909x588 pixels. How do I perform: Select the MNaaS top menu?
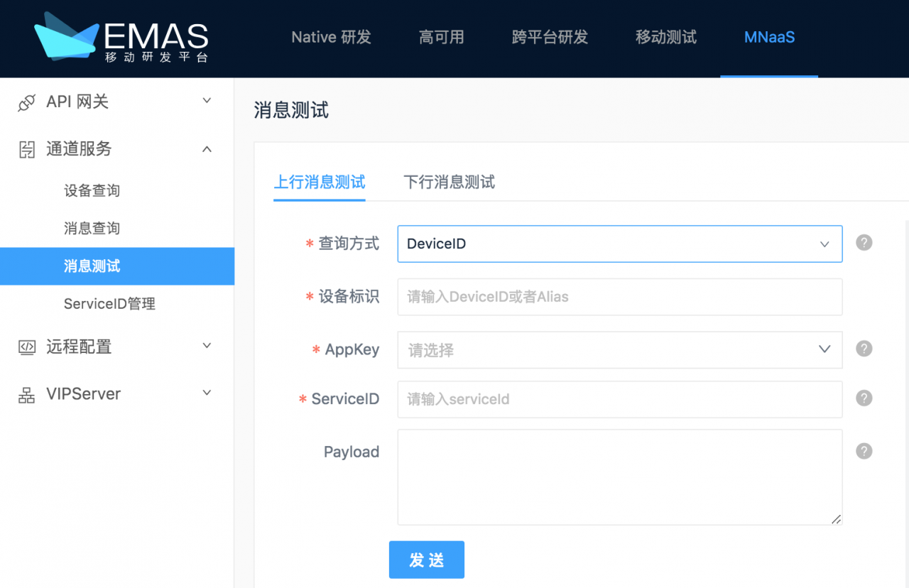point(769,37)
